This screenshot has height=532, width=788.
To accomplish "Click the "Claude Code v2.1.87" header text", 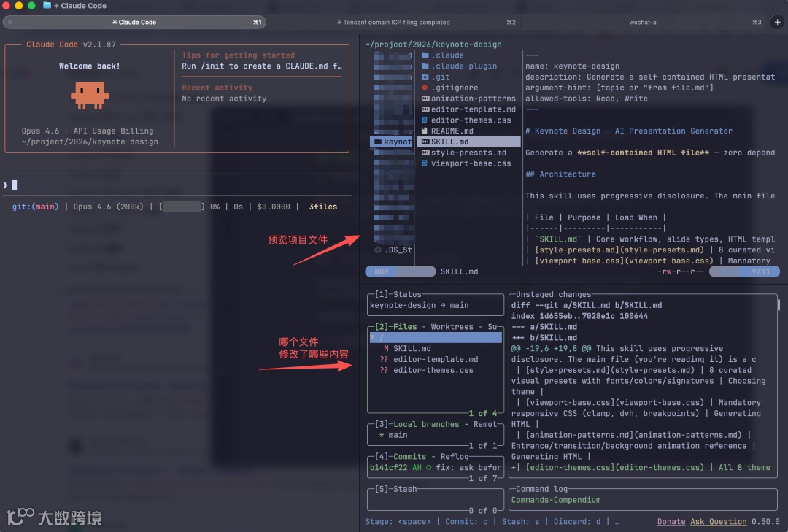I will (x=71, y=45).
